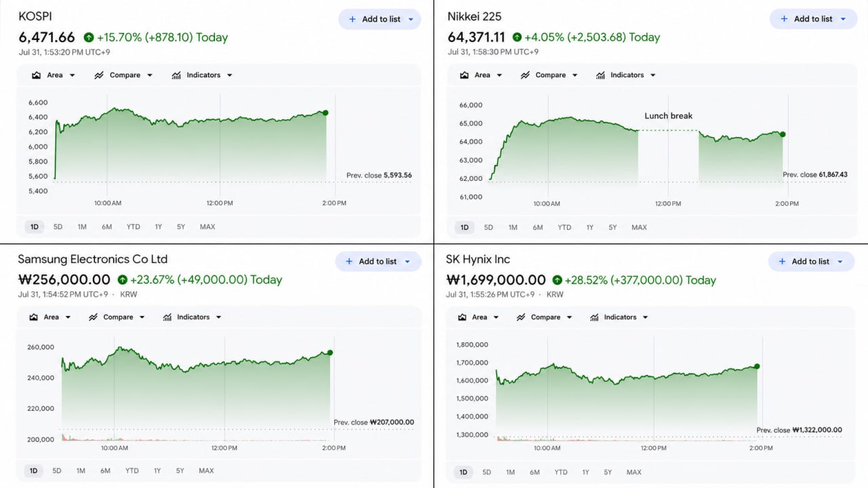The image size is (868, 488).
Task: Select MAX range for Samsung Electronics
Action: coord(206,470)
